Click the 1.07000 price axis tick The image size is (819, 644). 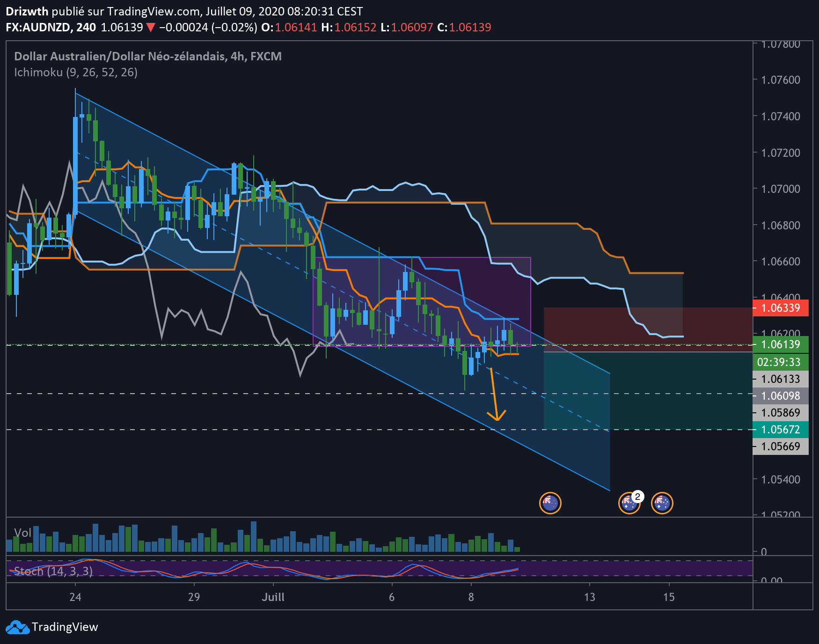[781, 189]
